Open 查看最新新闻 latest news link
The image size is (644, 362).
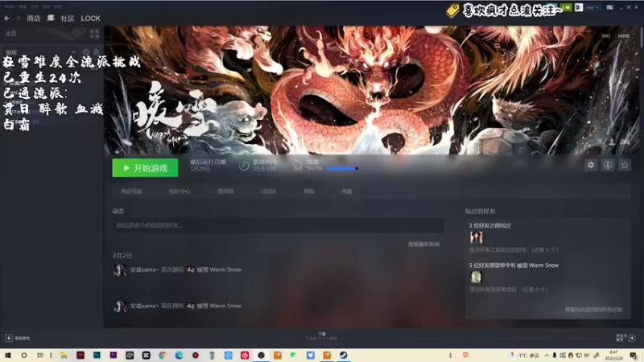[423, 245]
